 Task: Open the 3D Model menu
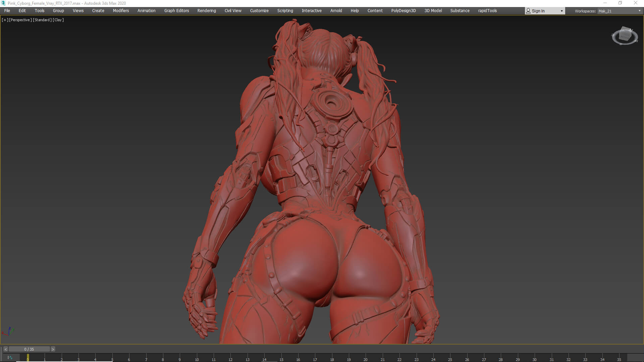[x=433, y=11]
